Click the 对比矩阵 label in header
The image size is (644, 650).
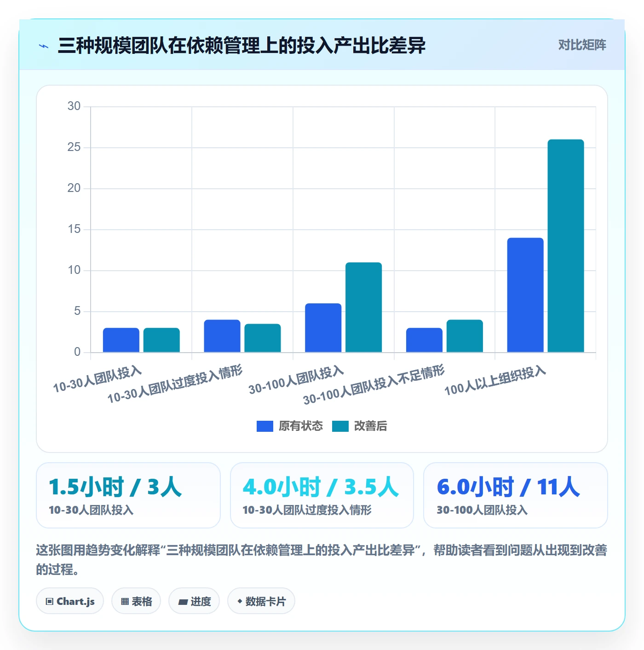coord(582,45)
